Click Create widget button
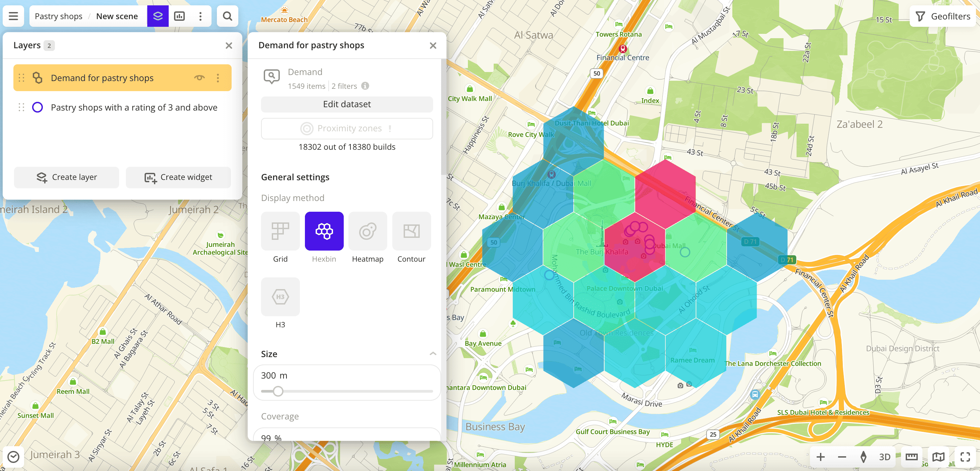 point(178,177)
